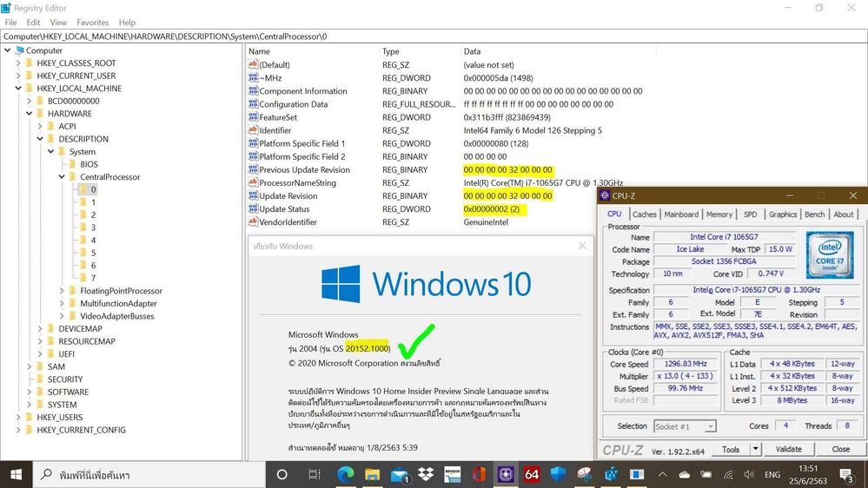Expand the HKEY_CLASSES_ROOT node

[18, 63]
